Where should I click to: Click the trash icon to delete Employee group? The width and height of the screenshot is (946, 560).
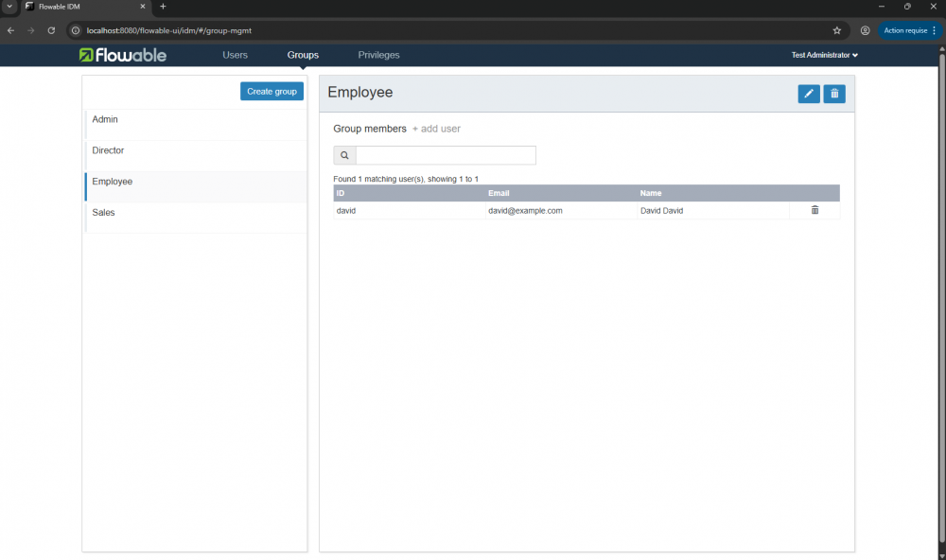click(x=834, y=94)
